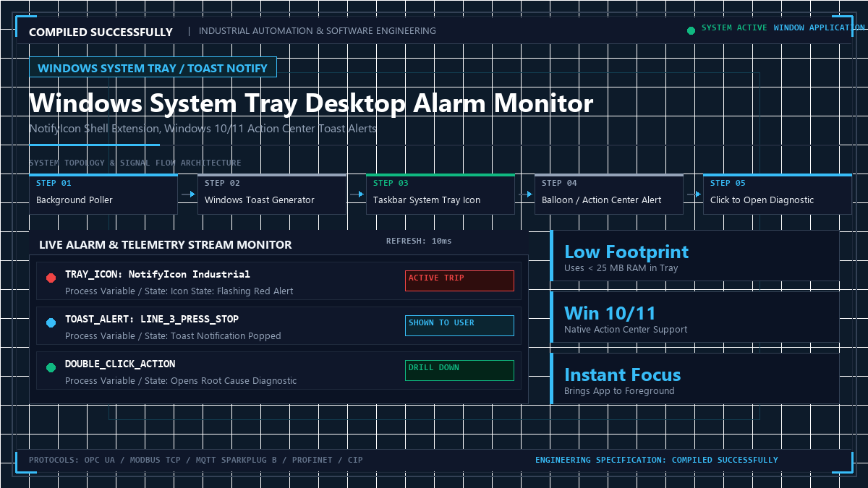Screen dimensions: 868x488
Task: Click the COMPILED SUCCESSFULLY header title
Action: (101, 32)
